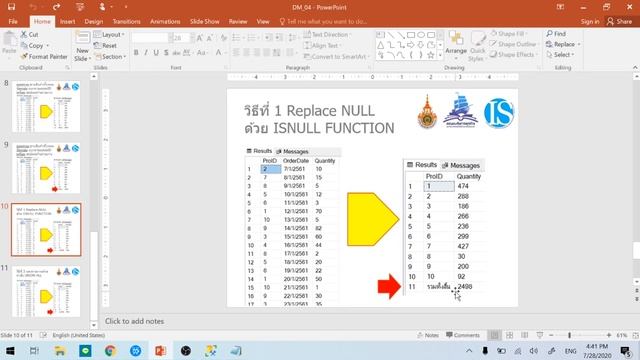
Task: Open Comments pane from status bar
Action: pyautogui.click(x=463, y=335)
